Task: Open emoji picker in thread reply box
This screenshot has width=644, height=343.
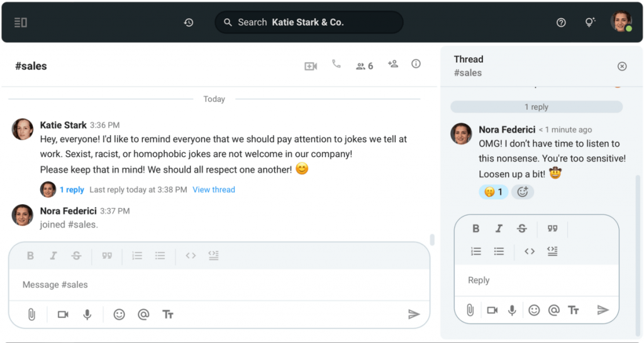Action: 534,310
